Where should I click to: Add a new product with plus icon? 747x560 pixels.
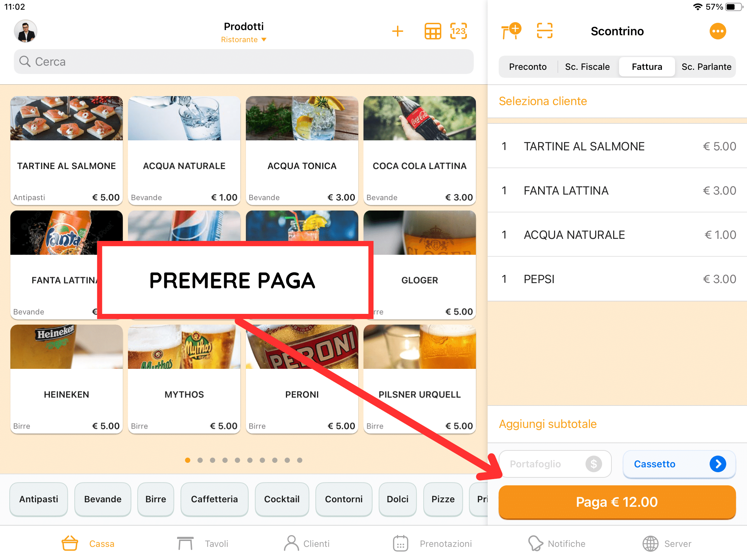click(398, 31)
